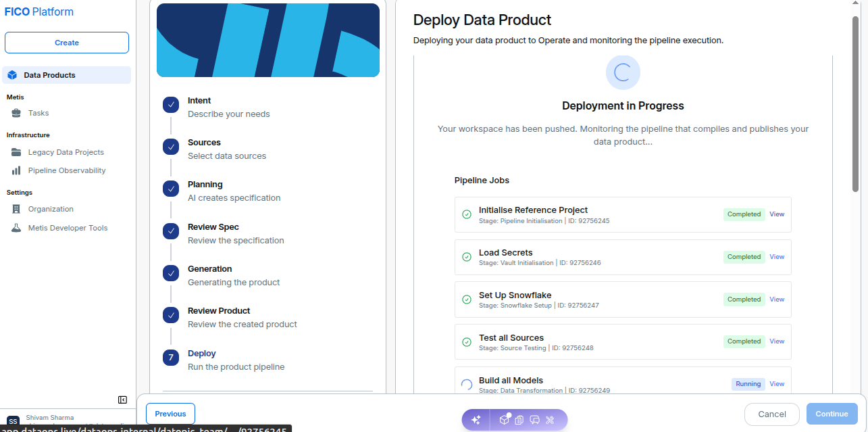
Task: Click the Review Spec step title
Action: (213, 227)
